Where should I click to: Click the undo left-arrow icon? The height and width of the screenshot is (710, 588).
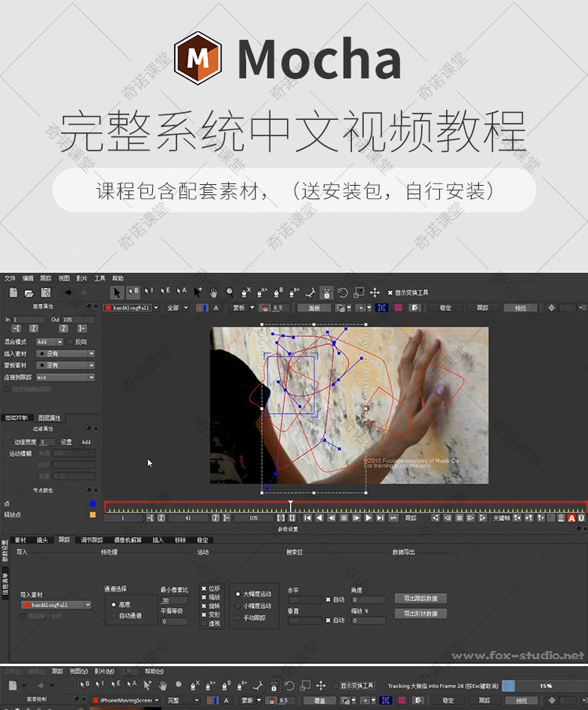[68, 292]
